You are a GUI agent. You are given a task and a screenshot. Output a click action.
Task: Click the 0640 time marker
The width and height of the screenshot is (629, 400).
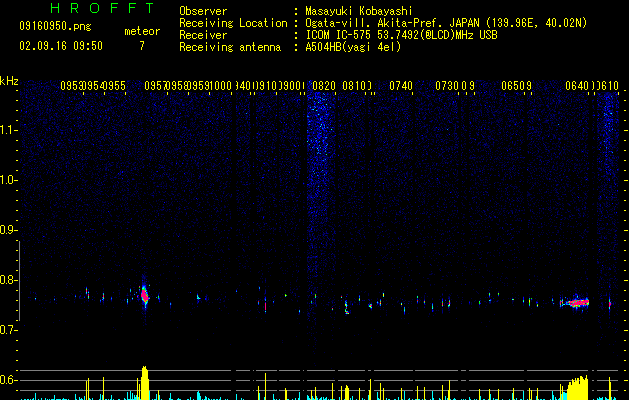point(577,86)
